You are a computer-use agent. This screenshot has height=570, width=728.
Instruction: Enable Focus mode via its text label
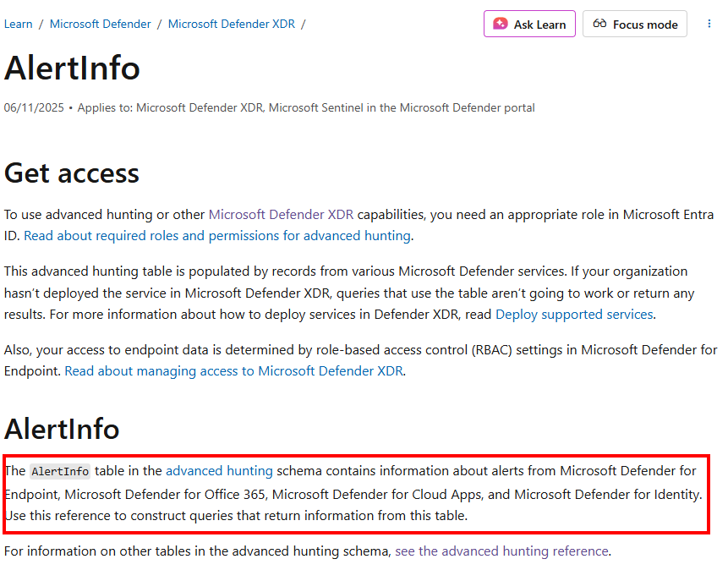(645, 25)
